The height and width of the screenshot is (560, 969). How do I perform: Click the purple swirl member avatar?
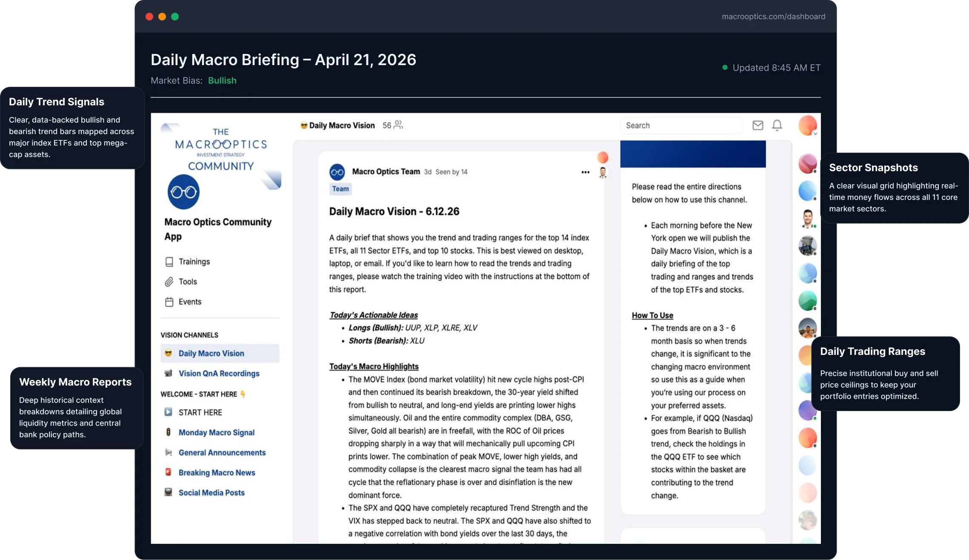coord(807,411)
